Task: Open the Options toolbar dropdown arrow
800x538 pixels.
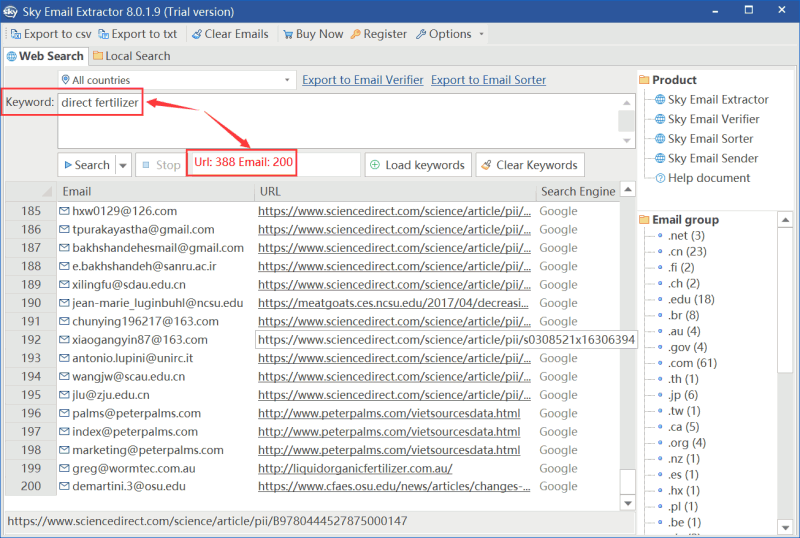Action: coord(481,34)
